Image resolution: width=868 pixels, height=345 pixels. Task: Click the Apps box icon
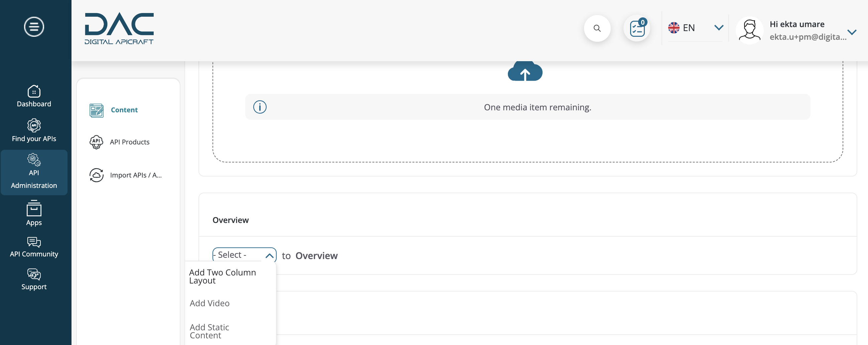pyautogui.click(x=34, y=208)
